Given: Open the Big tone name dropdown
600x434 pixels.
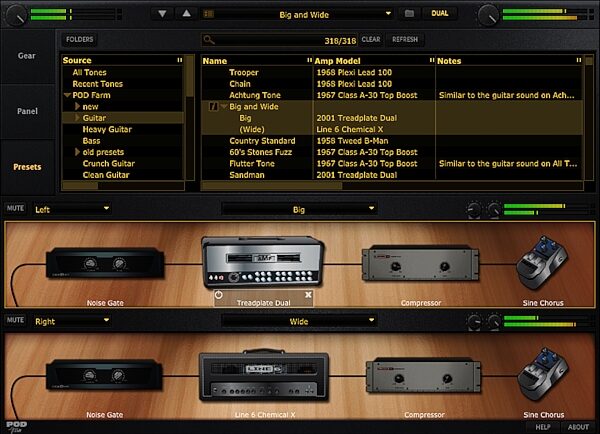Looking at the screenshot, I should coord(299,209).
